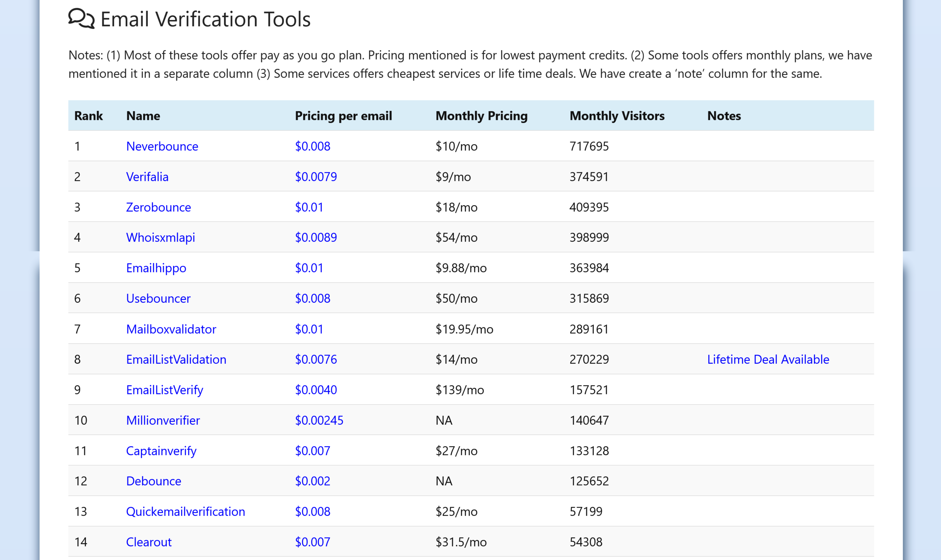
Task: Click the $19.95/mo monthly pricing cell
Action: [x=464, y=329]
